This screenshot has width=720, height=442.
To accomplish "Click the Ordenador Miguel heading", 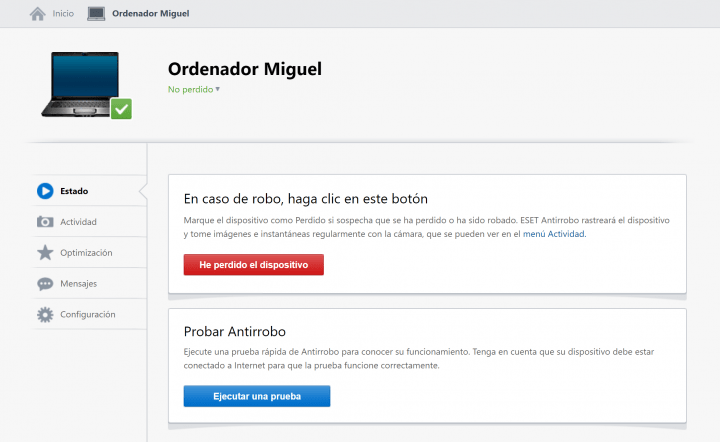I will [245, 69].
